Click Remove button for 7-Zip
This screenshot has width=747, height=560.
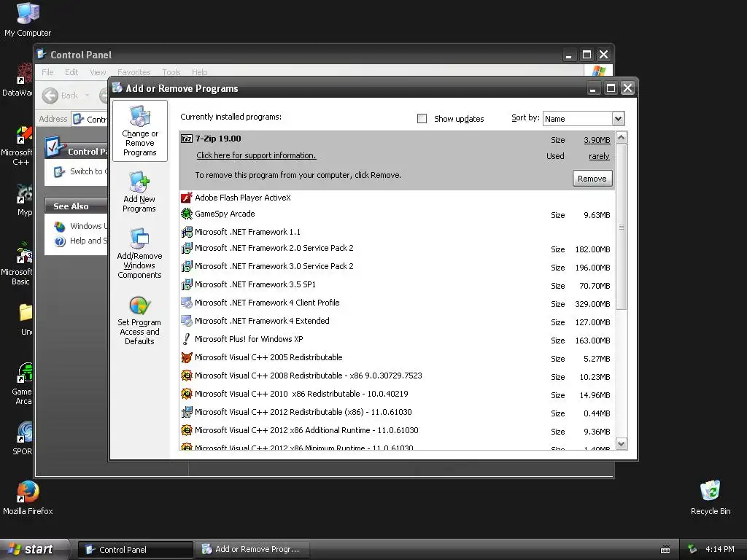[x=592, y=179]
